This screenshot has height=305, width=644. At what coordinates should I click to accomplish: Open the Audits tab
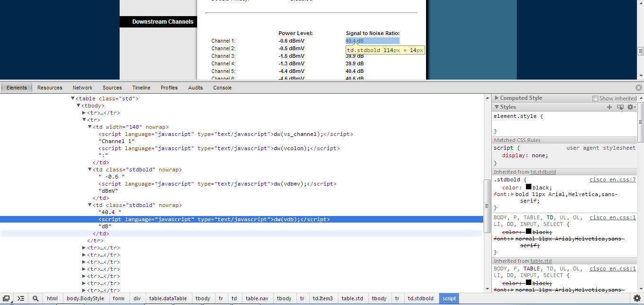195,88
